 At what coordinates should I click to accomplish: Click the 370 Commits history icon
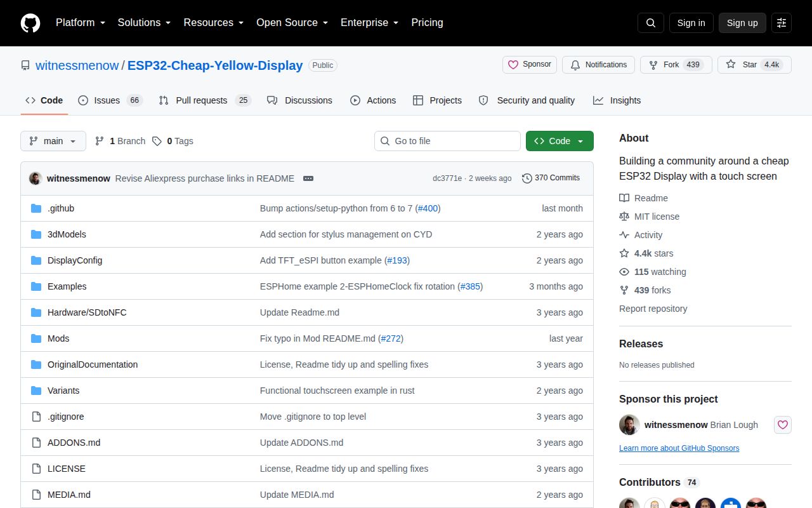(x=527, y=178)
